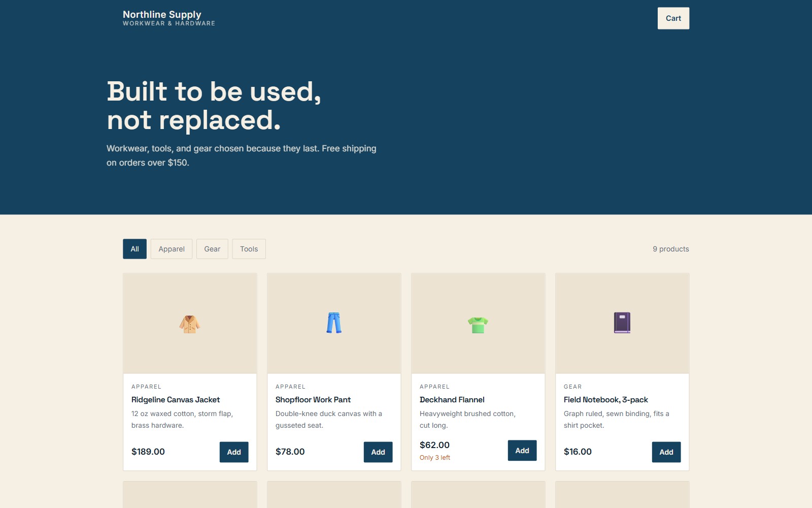Filter products by Apparel
The height and width of the screenshot is (508, 812).
pos(172,249)
